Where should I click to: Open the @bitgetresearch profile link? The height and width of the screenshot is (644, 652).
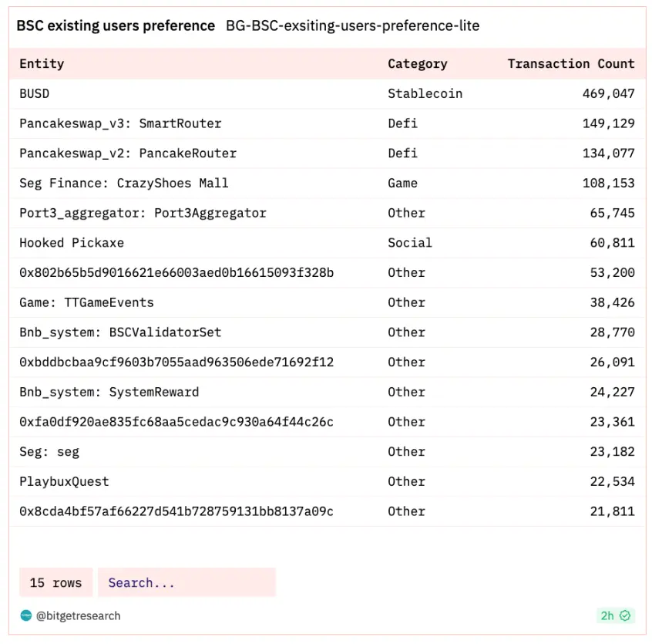coord(78,615)
